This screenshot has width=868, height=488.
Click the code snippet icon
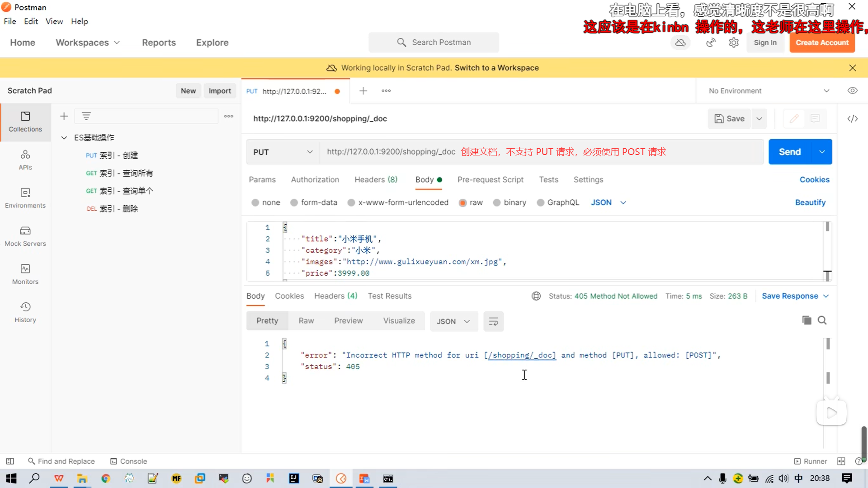click(x=853, y=119)
